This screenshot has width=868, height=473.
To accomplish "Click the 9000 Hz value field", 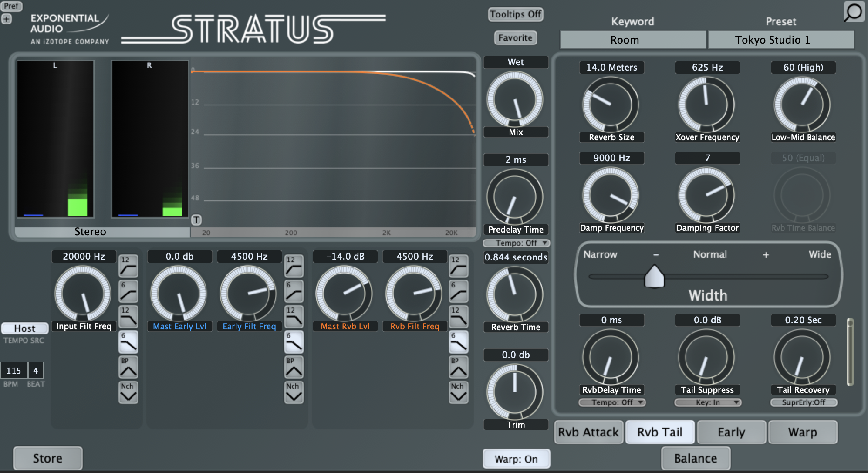I will pyautogui.click(x=611, y=158).
